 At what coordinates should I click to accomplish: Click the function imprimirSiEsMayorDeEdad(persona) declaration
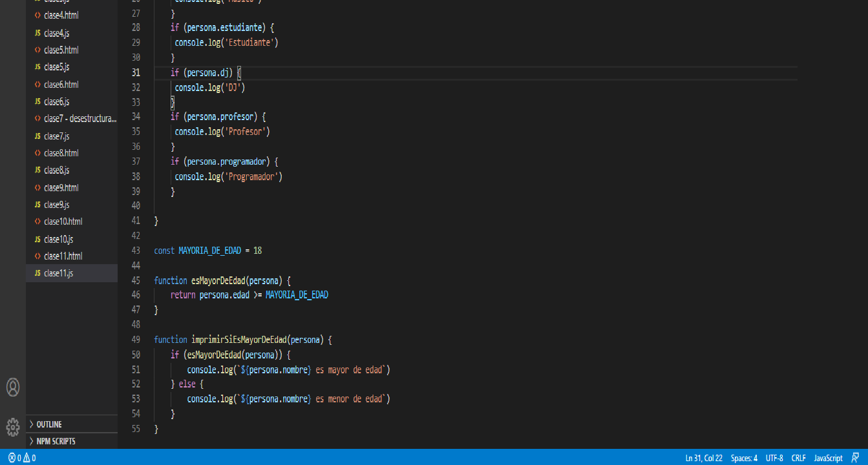coord(243,340)
